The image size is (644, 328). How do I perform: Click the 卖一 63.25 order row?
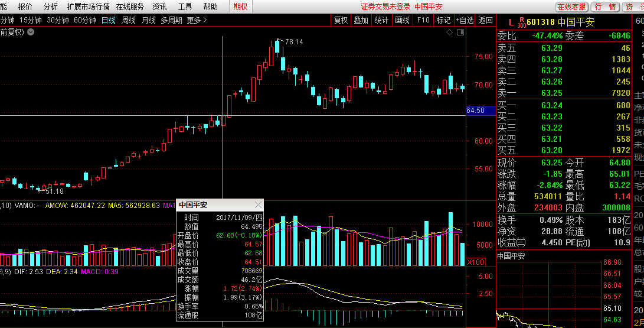(564, 93)
